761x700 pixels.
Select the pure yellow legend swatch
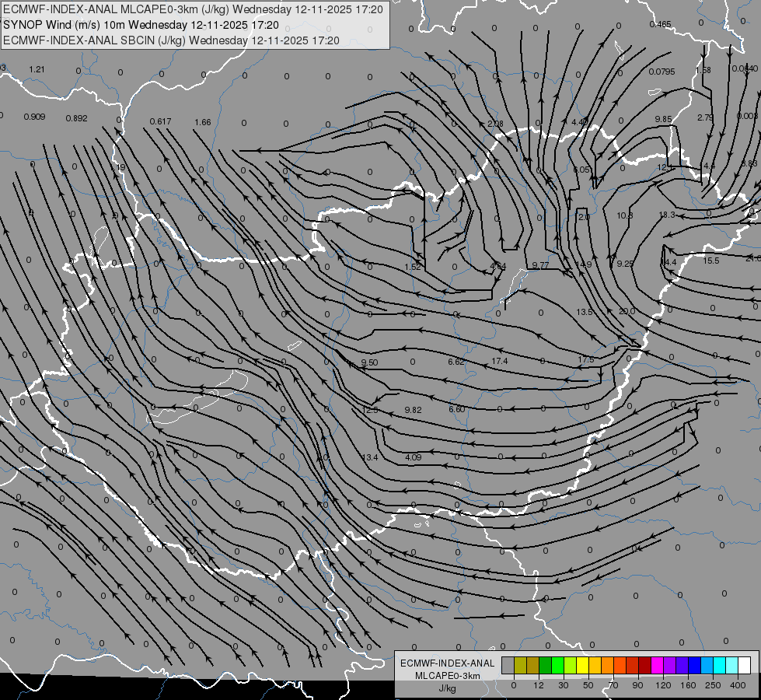pyautogui.click(x=583, y=665)
